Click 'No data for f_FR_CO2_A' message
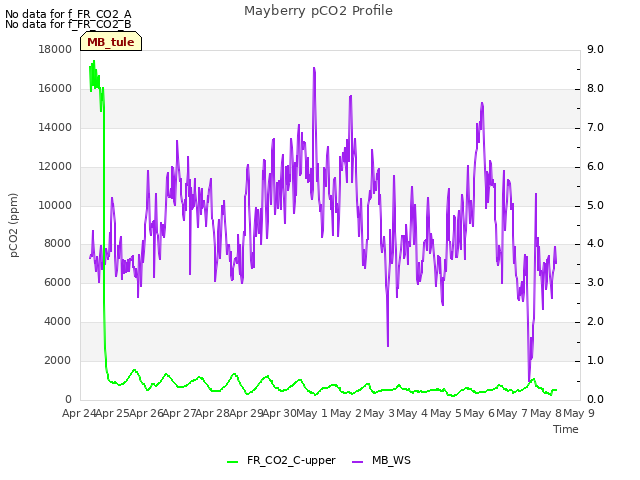Image resolution: width=640 pixels, height=480 pixels. [x=68, y=14]
